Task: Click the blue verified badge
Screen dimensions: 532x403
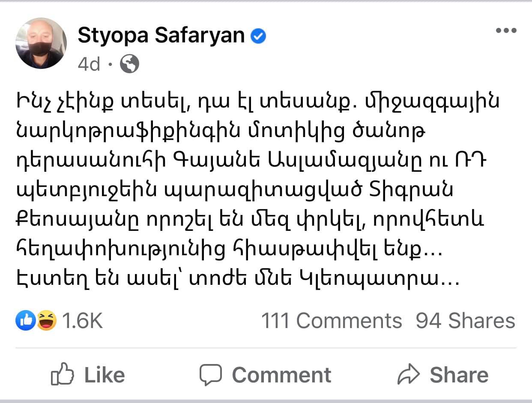Action: (258, 37)
